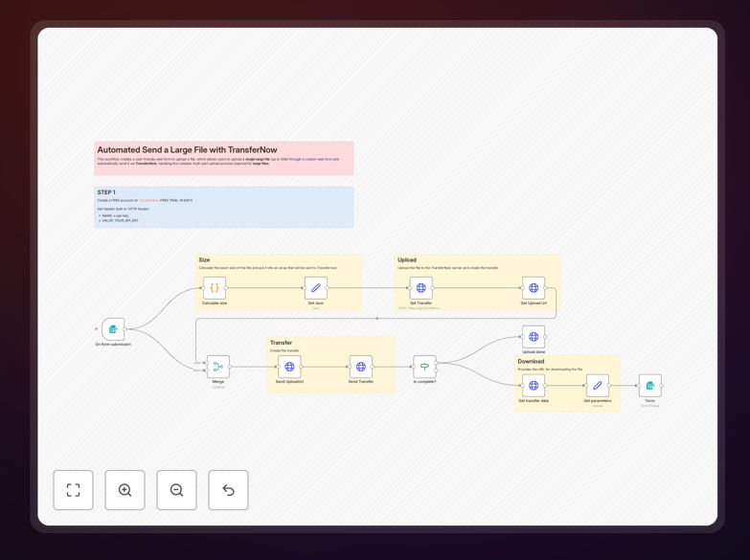Open the Is complete? switch node
The width and height of the screenshot is (750, 560).
click(x=424, y=367)
